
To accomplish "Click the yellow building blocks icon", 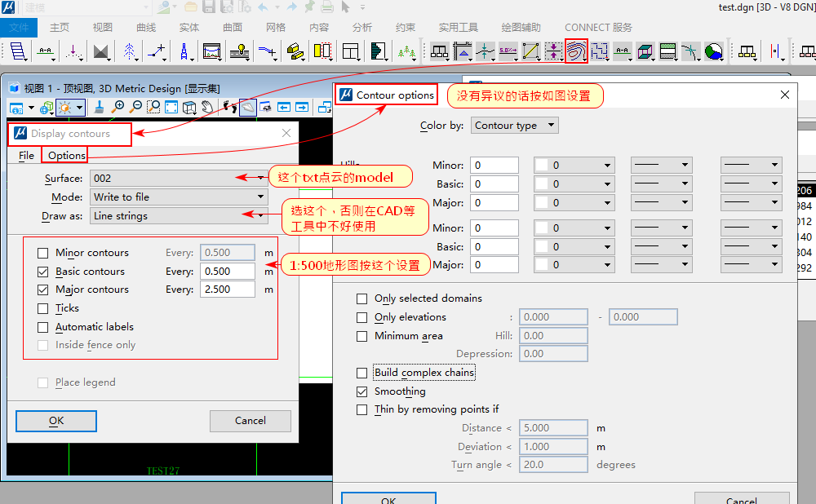I will tap(295, 51).
